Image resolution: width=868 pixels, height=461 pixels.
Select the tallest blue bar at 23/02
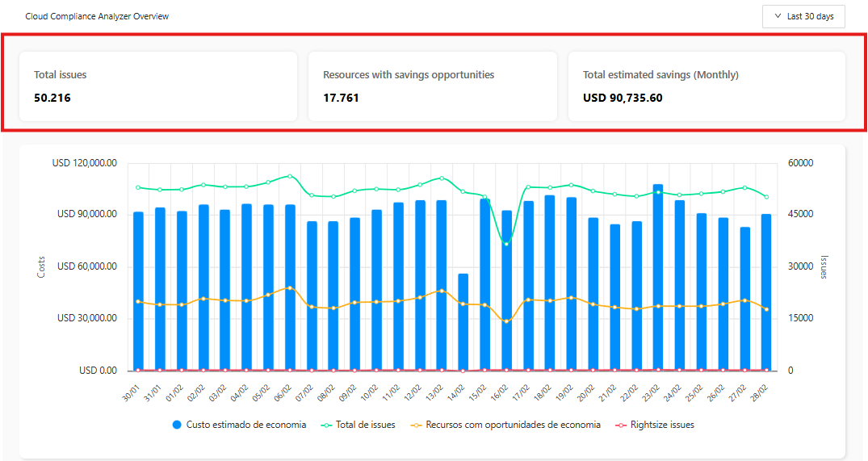click(x=658, y=279)
